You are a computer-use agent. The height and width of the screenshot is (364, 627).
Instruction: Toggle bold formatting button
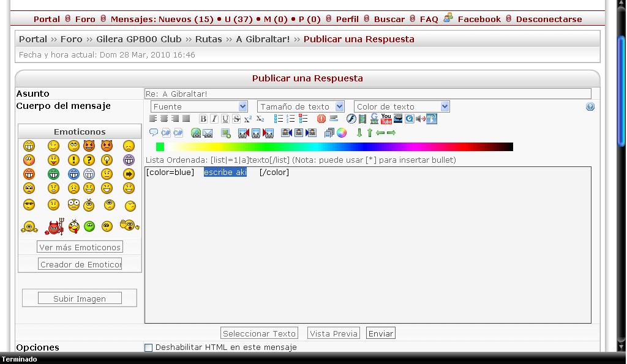[203, 119]
